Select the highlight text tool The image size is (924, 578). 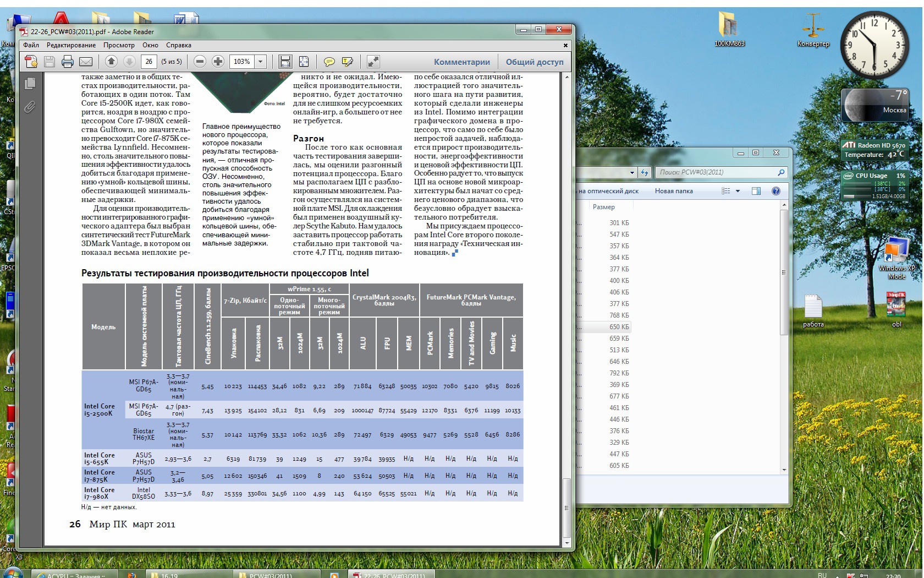click(x=347, y=62)
